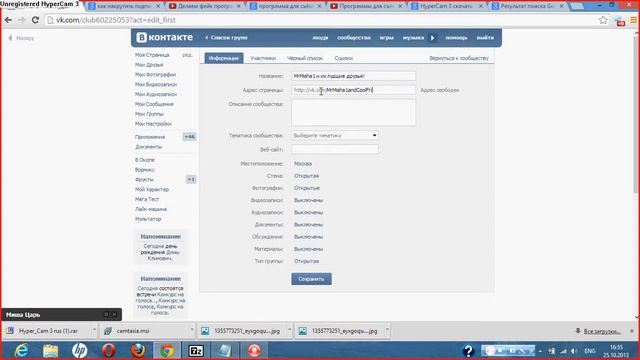The width and height of the screenshot is (640, 360).
Task: Expand options arrow for Hyper_Cam rar download
Action: point(94,331)
